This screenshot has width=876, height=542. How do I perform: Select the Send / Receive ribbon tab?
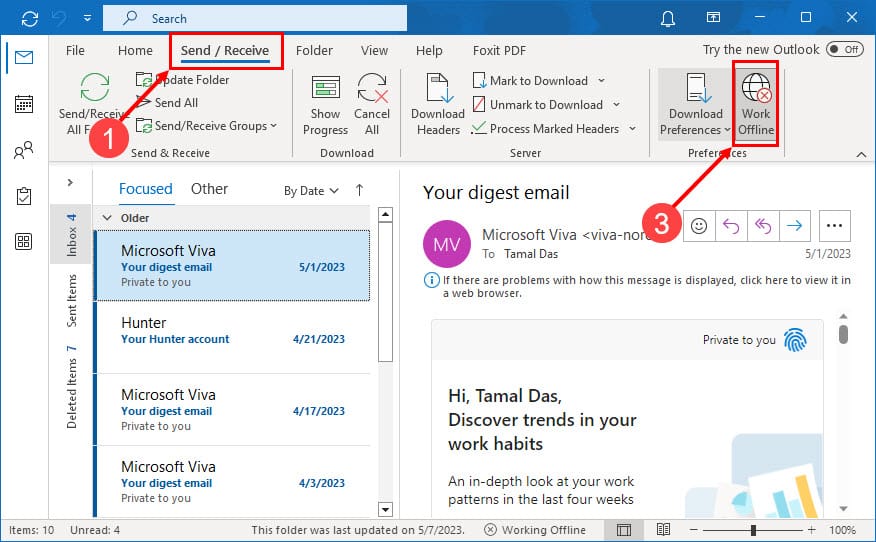coord(225,50)
